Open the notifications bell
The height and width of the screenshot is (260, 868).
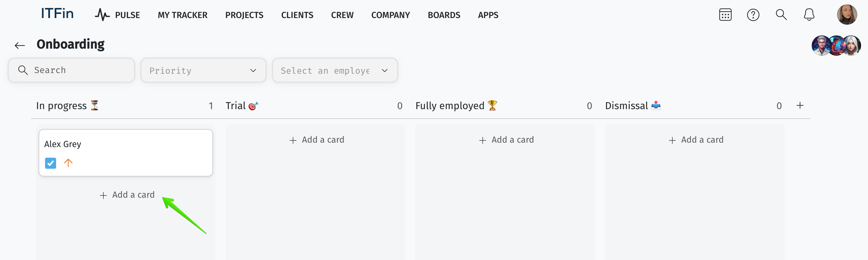click(809, 15)
